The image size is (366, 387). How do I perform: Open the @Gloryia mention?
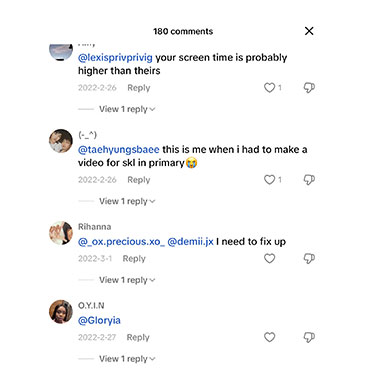click(99, 320)
